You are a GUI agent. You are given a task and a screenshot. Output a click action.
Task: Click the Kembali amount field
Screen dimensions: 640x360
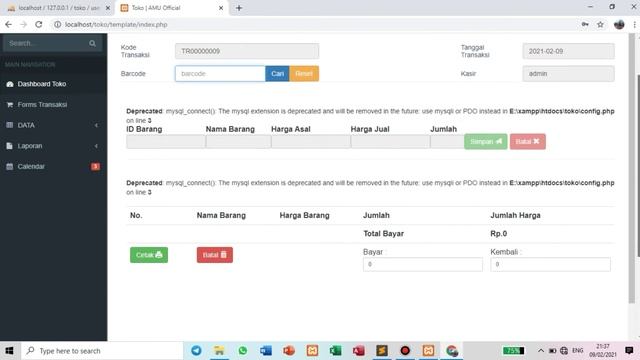click(550, 264)
